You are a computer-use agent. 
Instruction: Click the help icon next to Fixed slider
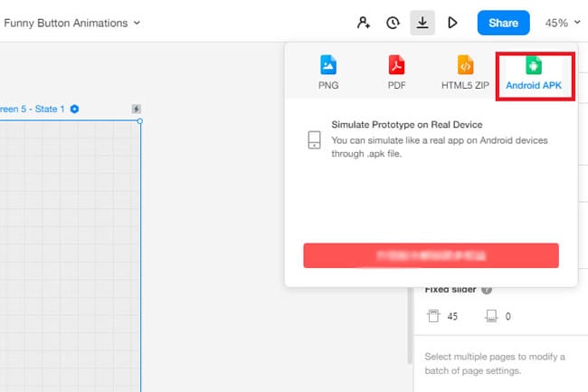pyautogui.click(x=487, y=290)
